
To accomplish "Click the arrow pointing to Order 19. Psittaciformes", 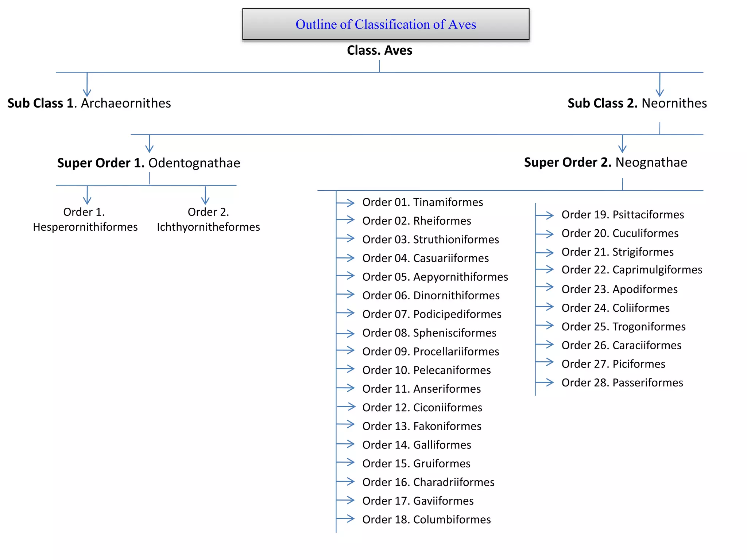I will coord(545,215).
